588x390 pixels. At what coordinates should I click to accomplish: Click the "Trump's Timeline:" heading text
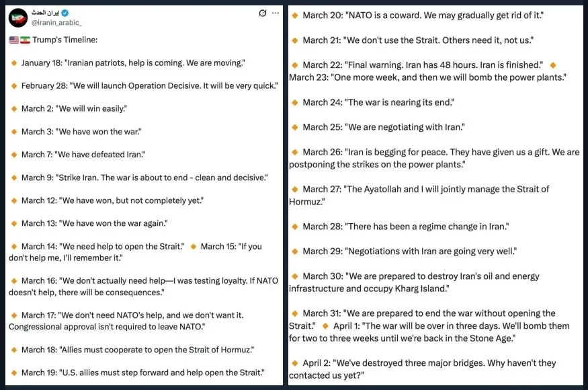pyautogui.click(x=65, y=40)
